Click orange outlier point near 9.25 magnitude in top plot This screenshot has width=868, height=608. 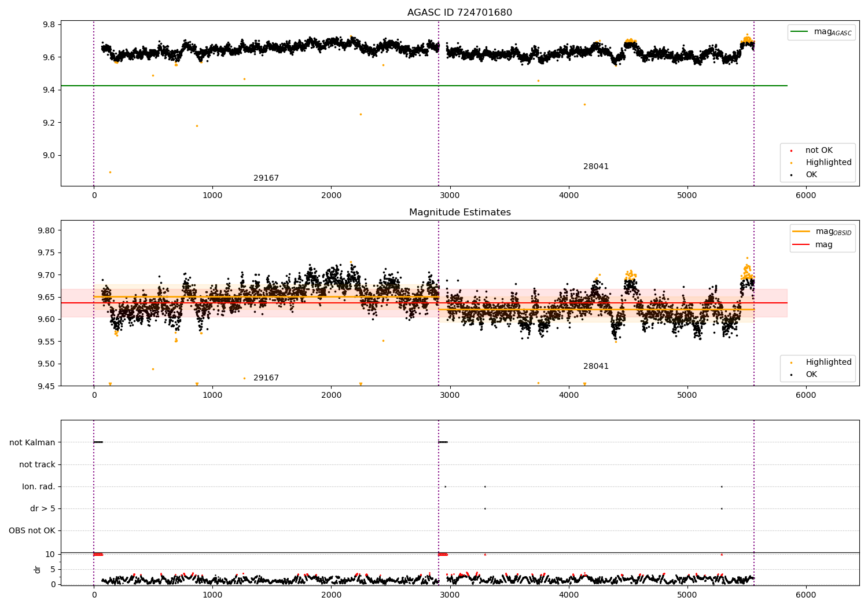[x=361, y=114]
